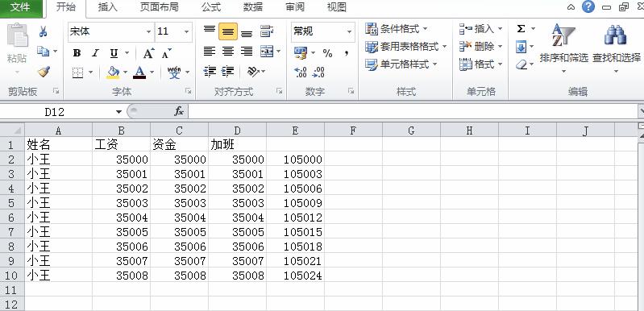Image resolution: width=644 pixels, height=311 pixels.
Task: Click the Fill down arrow icon
Action: pyautogui.click(x=521, y=47)
